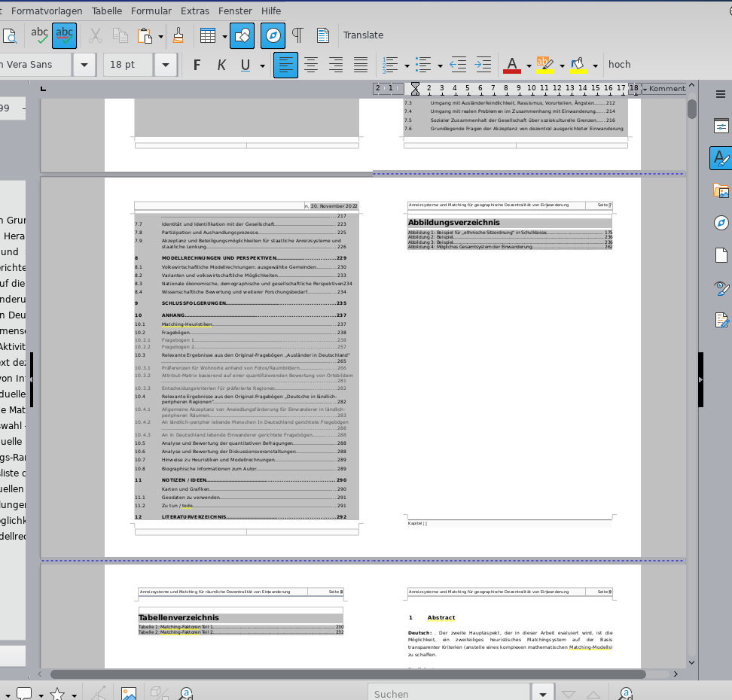
Task: Open the font size dropdown arrow
Action: click(165, 65)
